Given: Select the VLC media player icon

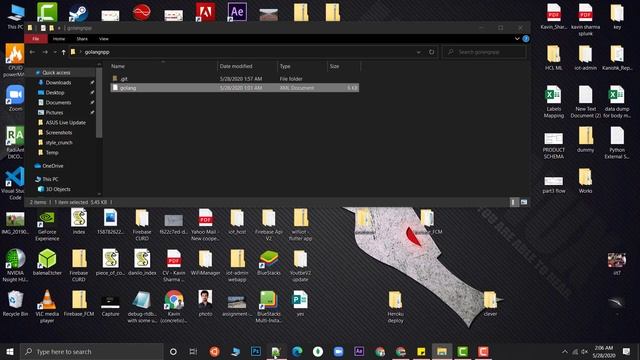Looking at the screenshot, I should tap(47, 306).
